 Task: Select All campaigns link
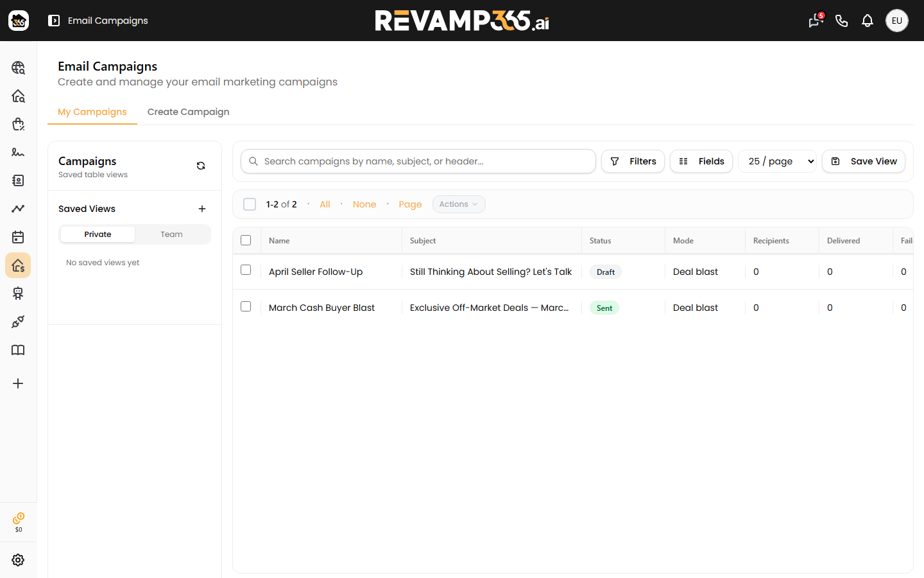click(x=325, y=204)
